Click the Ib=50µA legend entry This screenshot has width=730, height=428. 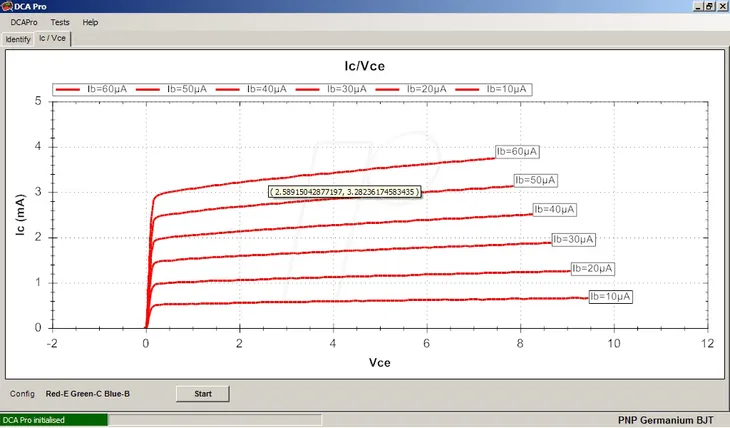coord(171,89)
